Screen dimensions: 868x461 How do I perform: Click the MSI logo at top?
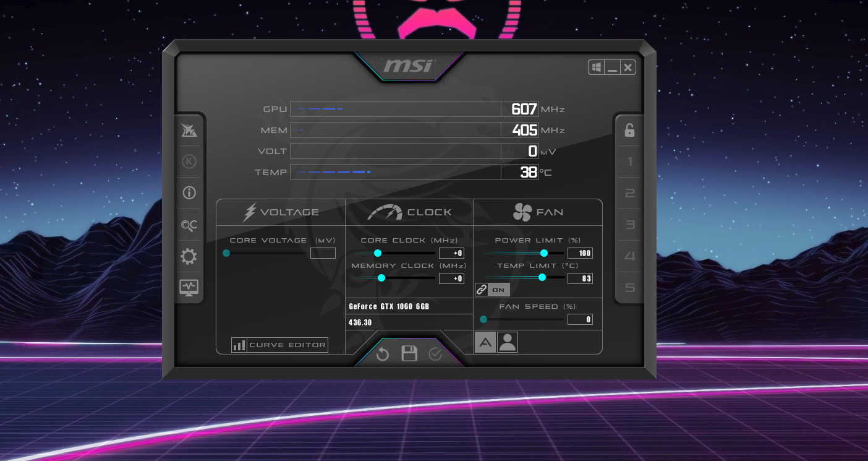tap(409, 66)
